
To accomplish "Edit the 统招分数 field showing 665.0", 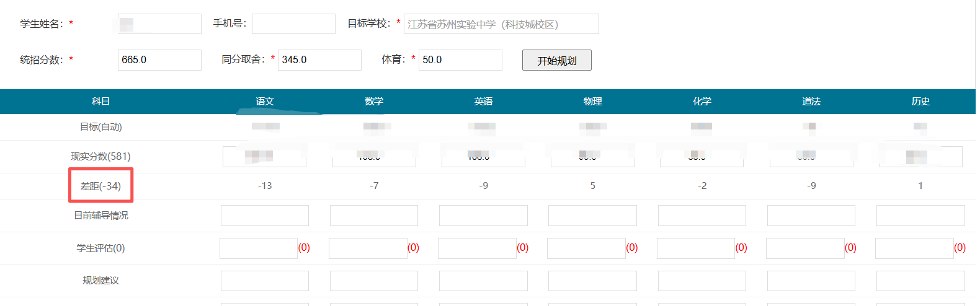I will click(159, 60).
